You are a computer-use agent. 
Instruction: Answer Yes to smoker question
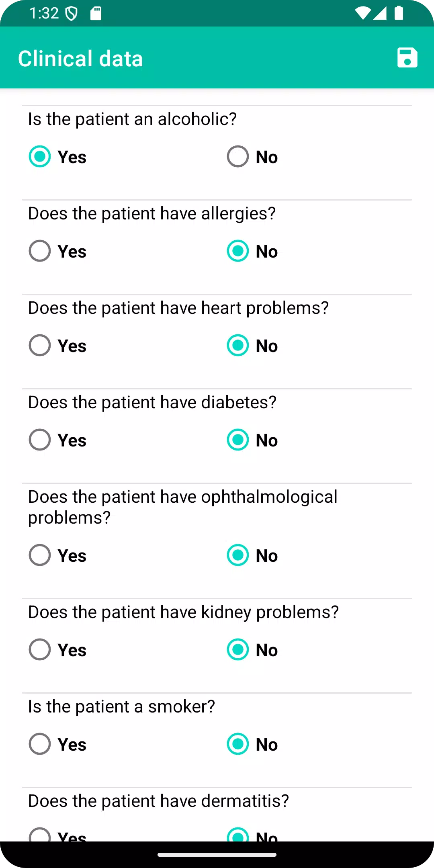(57, 744)
